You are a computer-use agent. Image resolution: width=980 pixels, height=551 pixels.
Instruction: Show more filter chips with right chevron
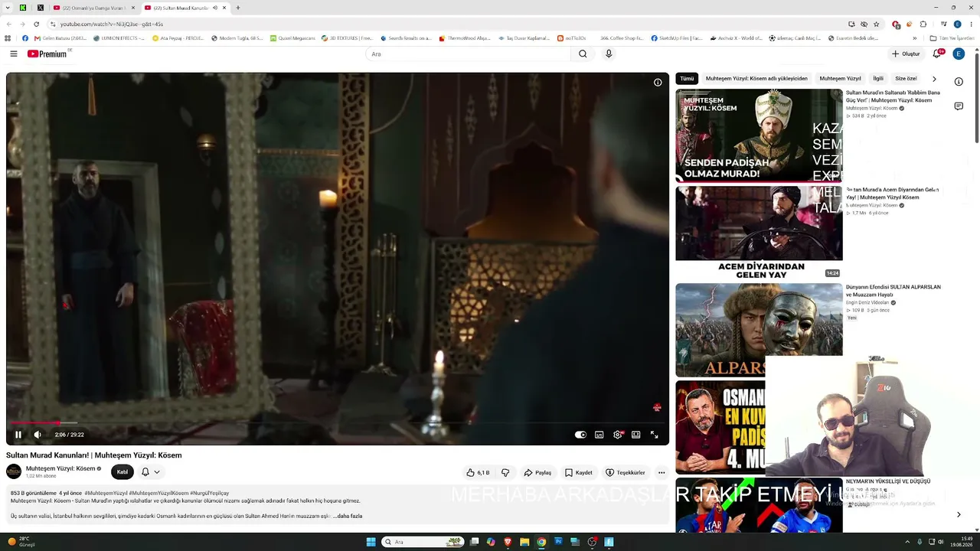pos(934,79)
